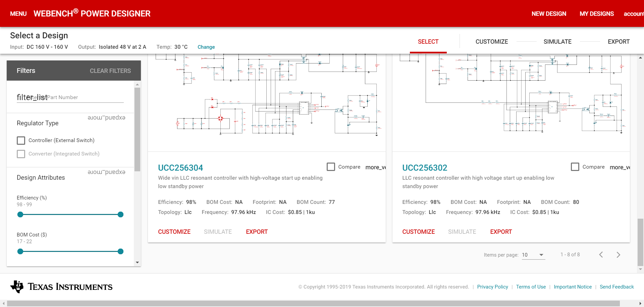
Task: Click Send Feedback link
Action: [616, 287]
